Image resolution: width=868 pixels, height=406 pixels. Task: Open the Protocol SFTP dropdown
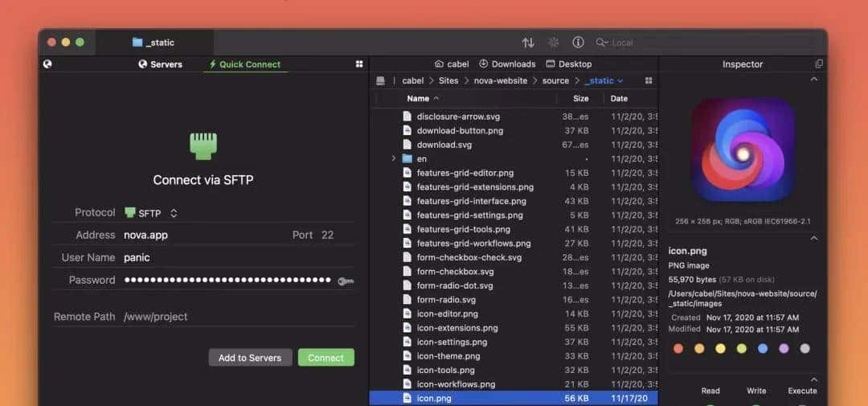point(151,213)
